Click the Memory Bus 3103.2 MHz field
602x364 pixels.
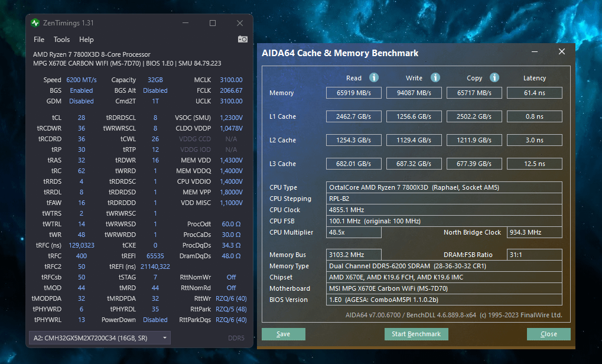click(354, 255)
